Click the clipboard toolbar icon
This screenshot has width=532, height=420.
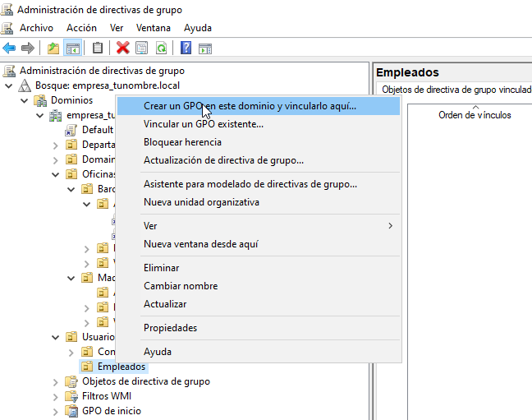pyautogui.click(x=98, y=48)
